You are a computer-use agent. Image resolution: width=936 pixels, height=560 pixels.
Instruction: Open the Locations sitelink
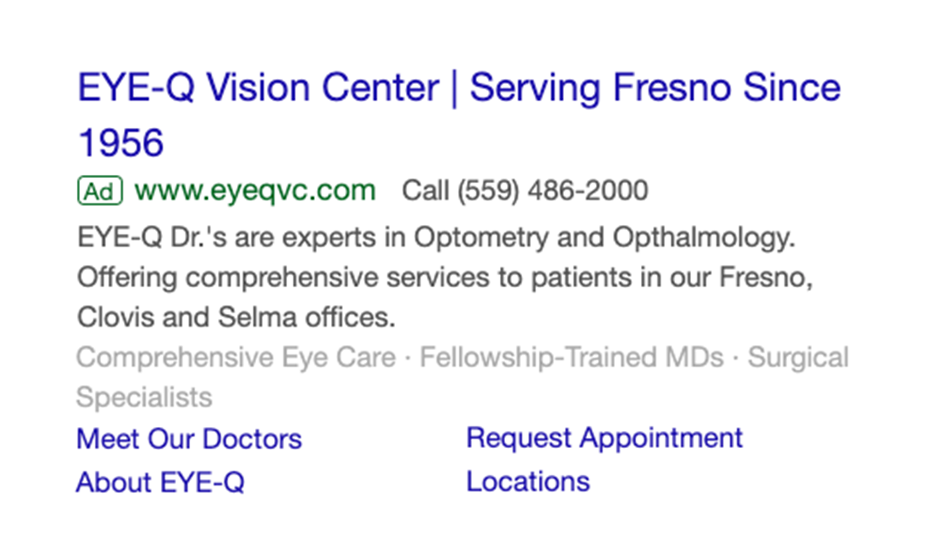[528, 482]
